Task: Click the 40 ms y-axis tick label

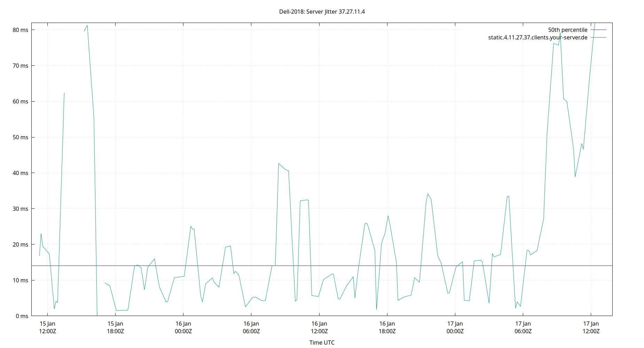Action: pyautogui.click(x=20, y=173)
